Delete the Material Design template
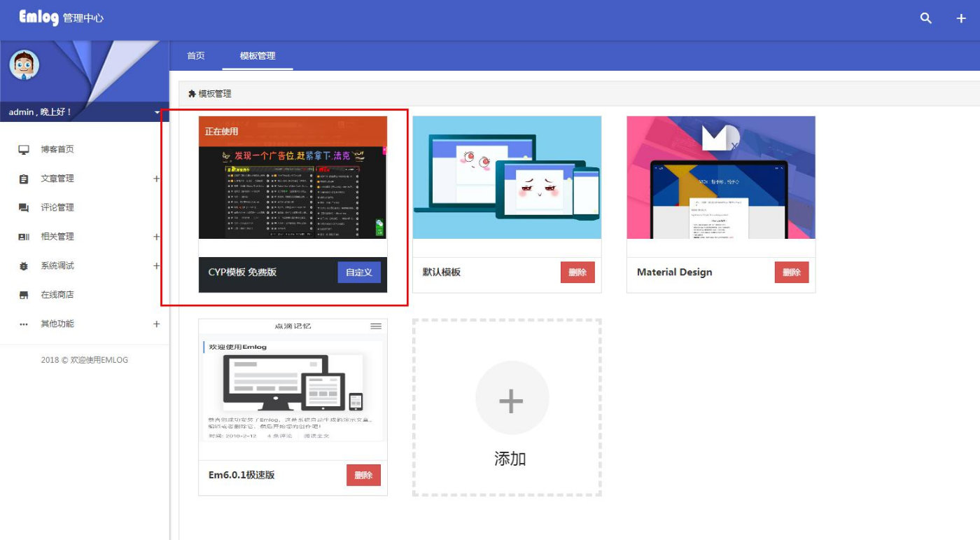 pos(791,272)
